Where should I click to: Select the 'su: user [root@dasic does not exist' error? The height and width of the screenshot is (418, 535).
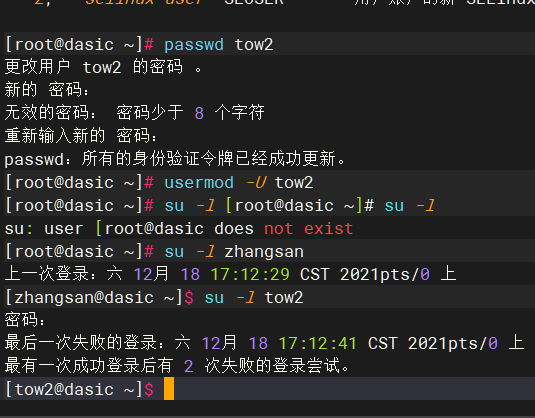pyautogui.click(x=179, y=229)
